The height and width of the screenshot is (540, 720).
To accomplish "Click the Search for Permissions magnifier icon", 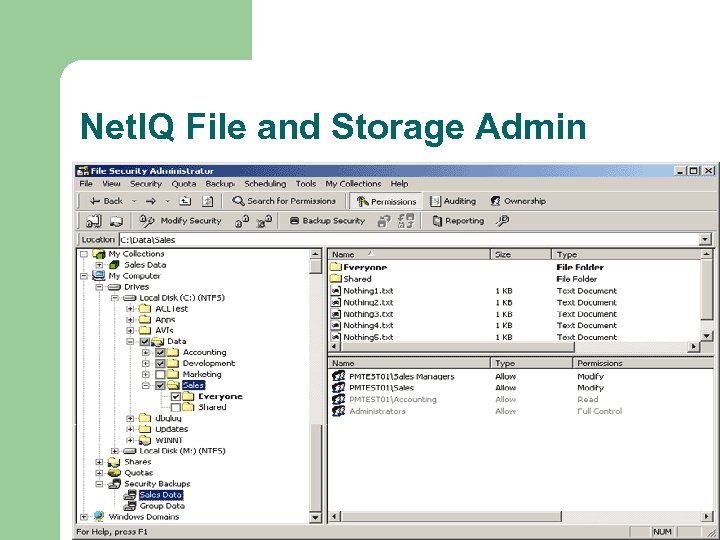I will coord(238,201).
